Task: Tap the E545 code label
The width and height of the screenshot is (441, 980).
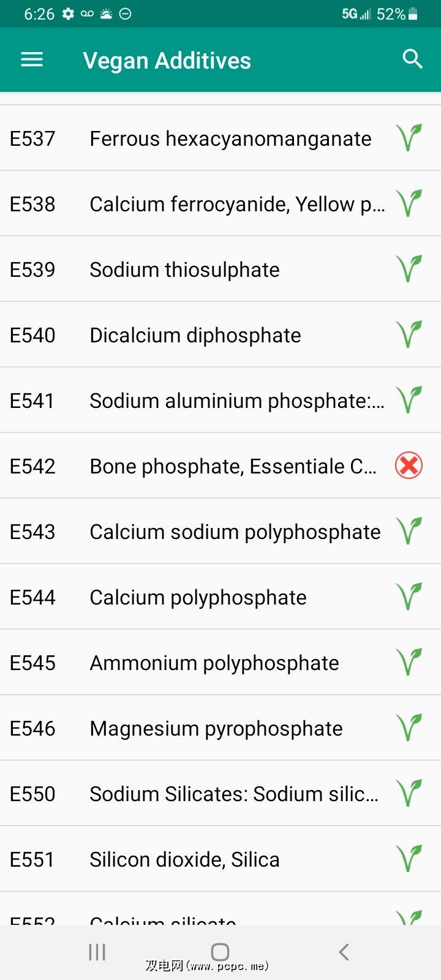Action: tap(32, 663)
